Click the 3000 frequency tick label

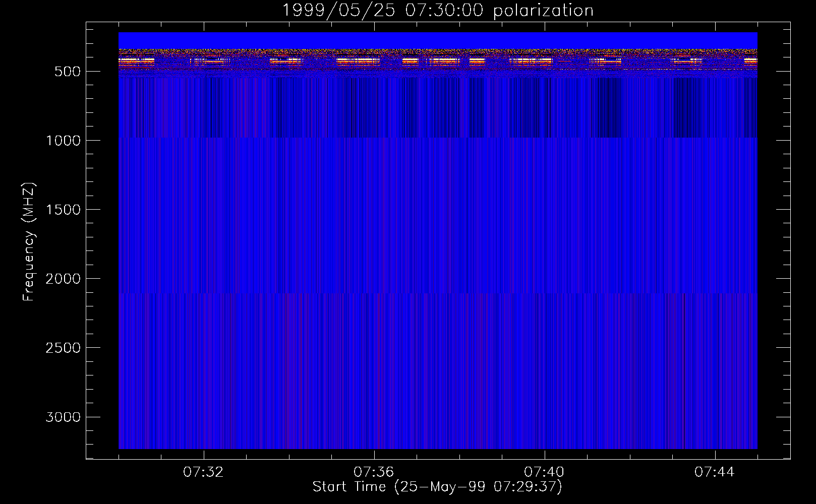pos(63,417)
